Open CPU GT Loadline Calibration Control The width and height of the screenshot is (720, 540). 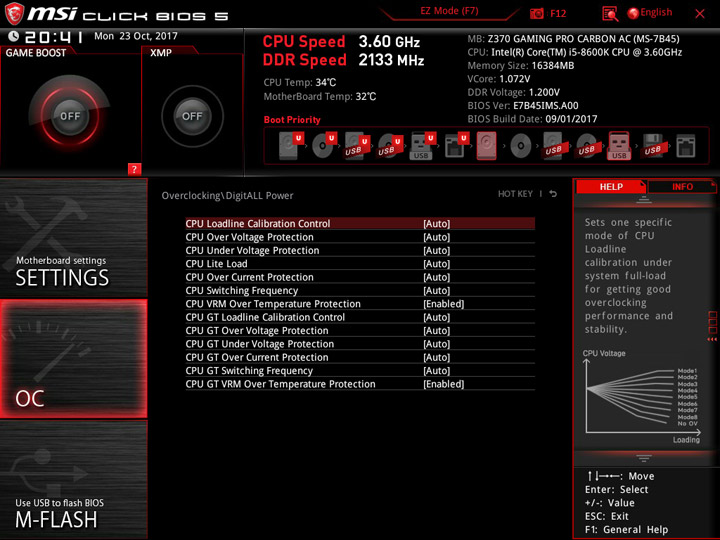pyautogui.click(x=360, y=317)
